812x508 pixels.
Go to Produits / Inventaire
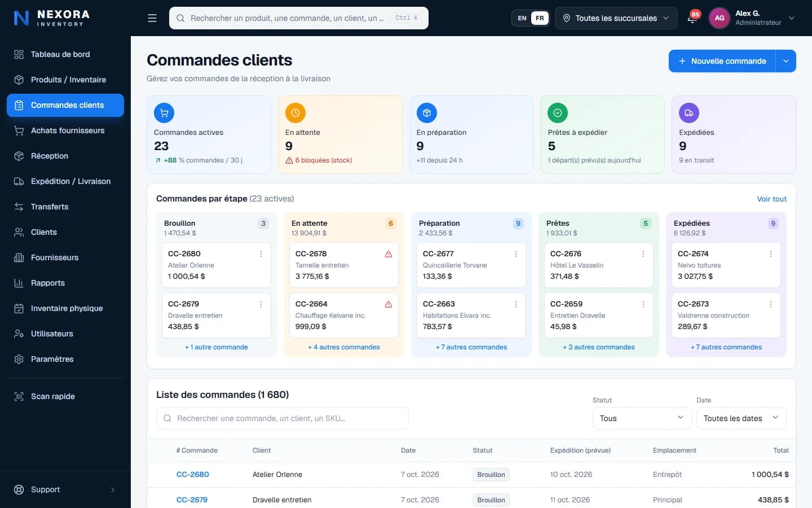pos(65,80)
